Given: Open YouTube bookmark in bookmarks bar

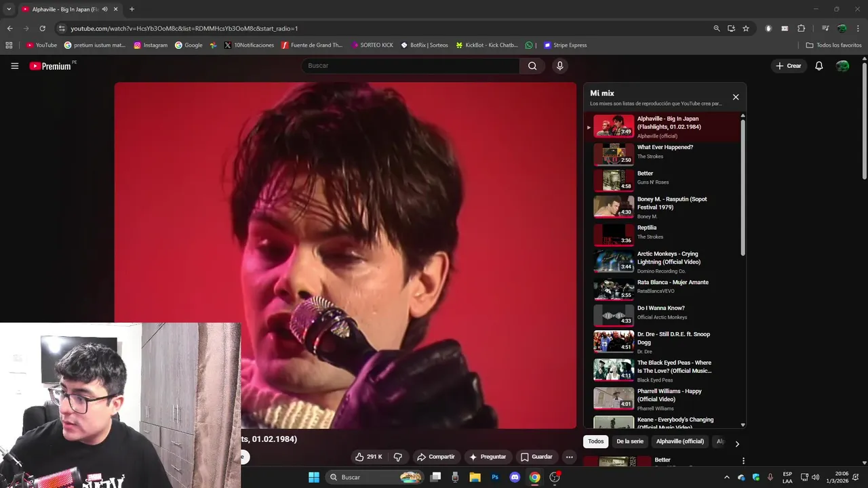Looking at the screenshot, I should [41, 45].
